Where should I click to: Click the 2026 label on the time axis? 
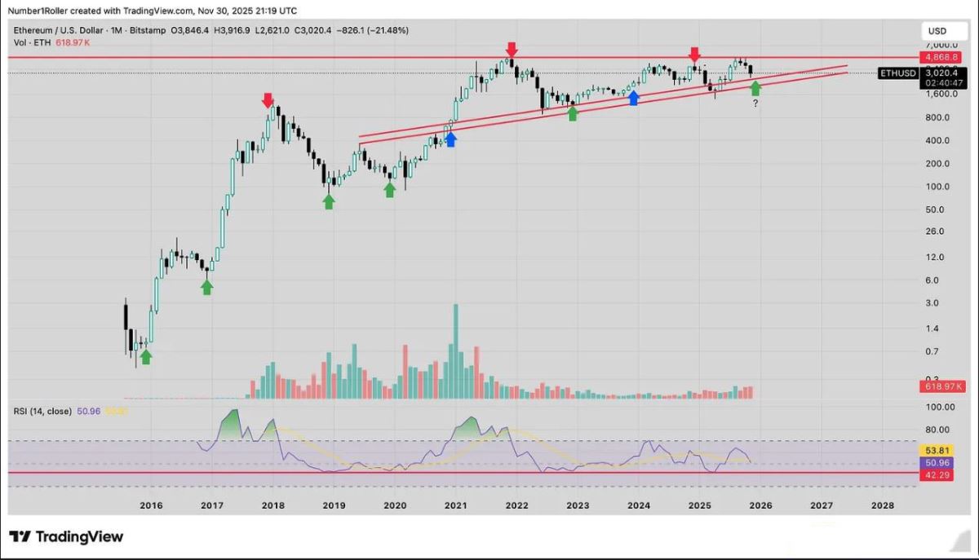760,505
